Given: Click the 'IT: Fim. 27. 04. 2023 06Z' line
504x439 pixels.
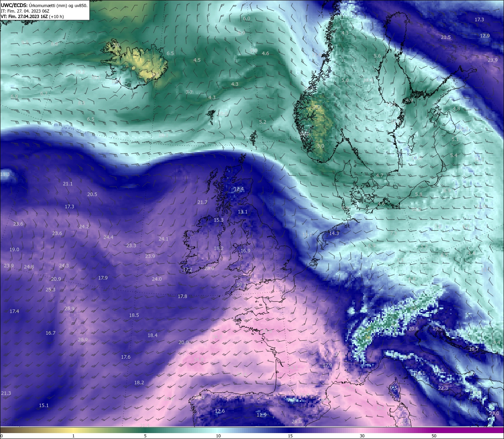Looking at the screenshot, I should click(x=25, y=11).
